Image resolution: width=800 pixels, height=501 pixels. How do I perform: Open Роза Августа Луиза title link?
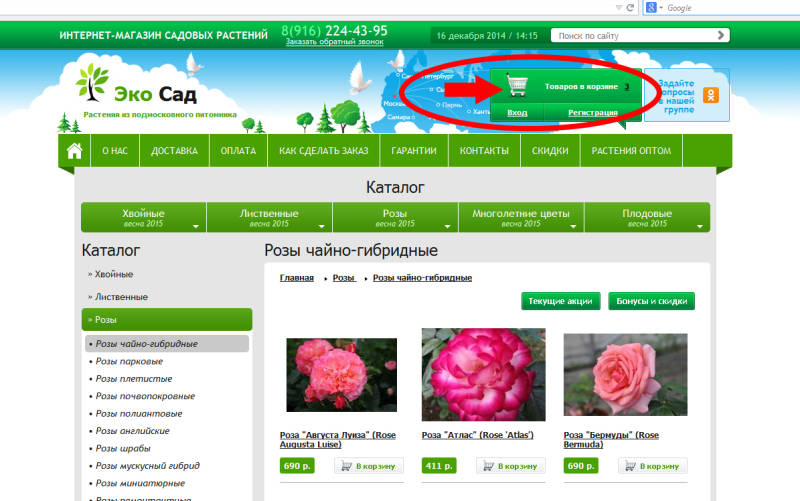click(x=338, y=440)
